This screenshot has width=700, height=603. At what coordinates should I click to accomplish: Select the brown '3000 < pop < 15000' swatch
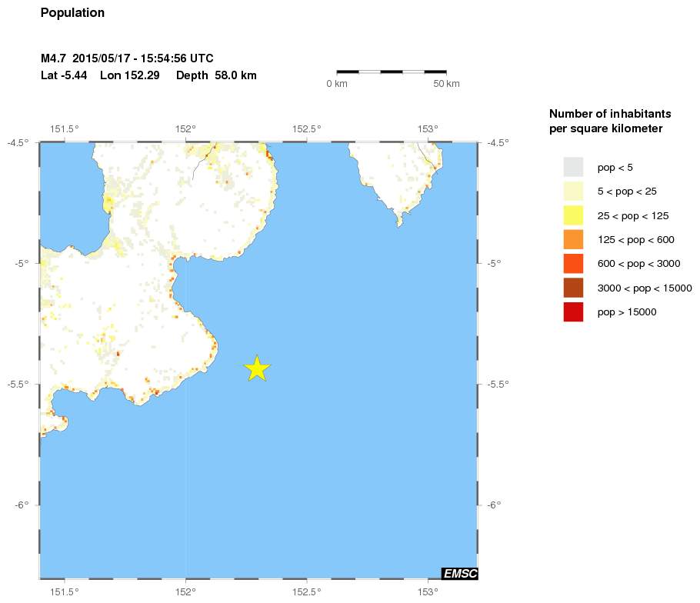(x=573, y=288)
